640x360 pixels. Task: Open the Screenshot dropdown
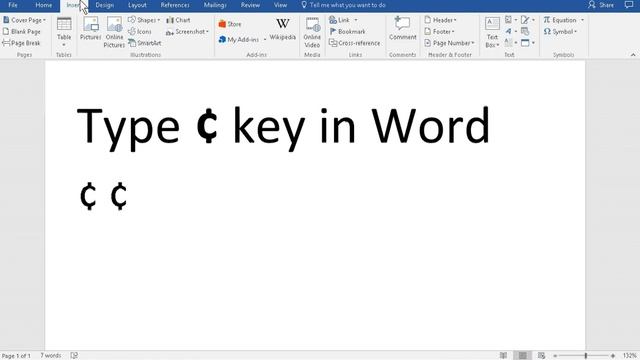click(187, 31)
